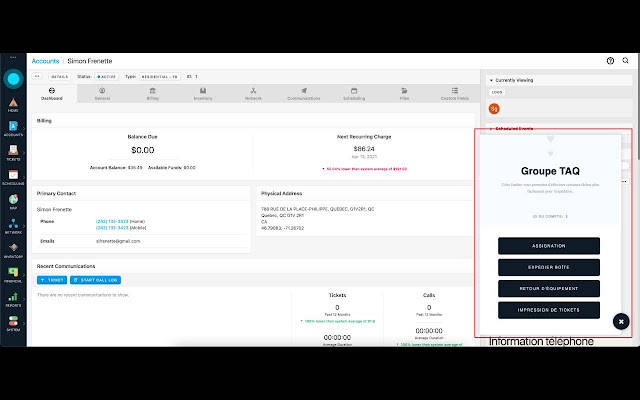Click the Expédier Boîte button
The image size is (640, 400).
click(549, 267)
